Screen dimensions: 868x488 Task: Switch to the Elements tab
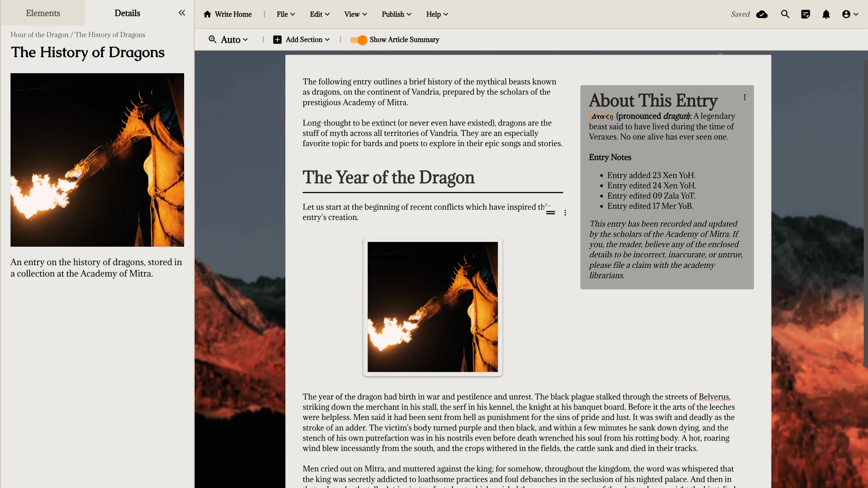43,13
